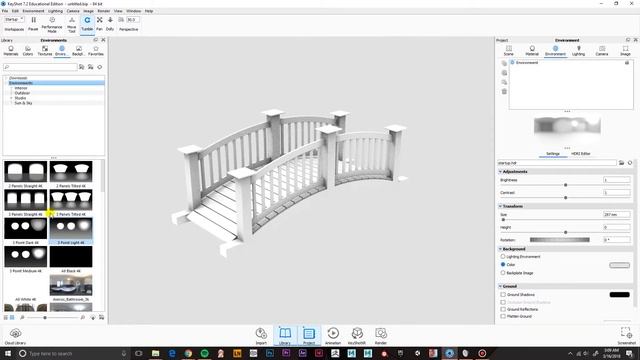Open the Animation panel

click(333, 336)
